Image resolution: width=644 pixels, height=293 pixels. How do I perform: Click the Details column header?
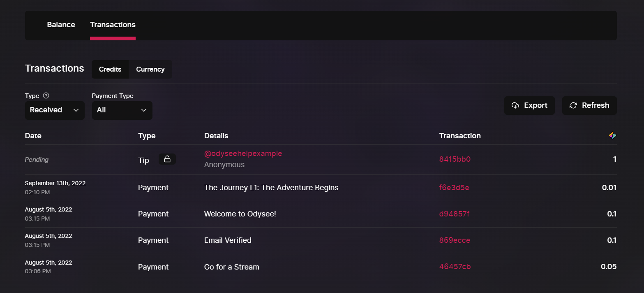coord(216,136)
